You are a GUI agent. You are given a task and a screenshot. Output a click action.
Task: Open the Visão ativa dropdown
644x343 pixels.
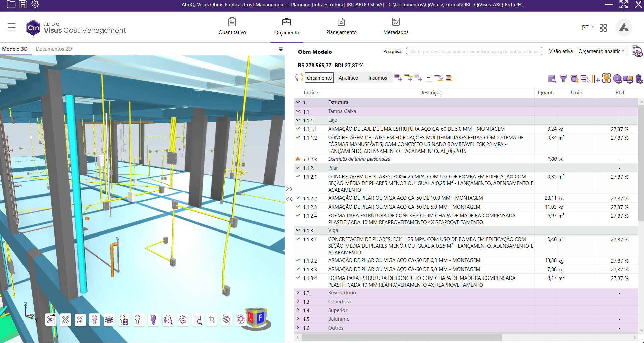click(601, 51)
